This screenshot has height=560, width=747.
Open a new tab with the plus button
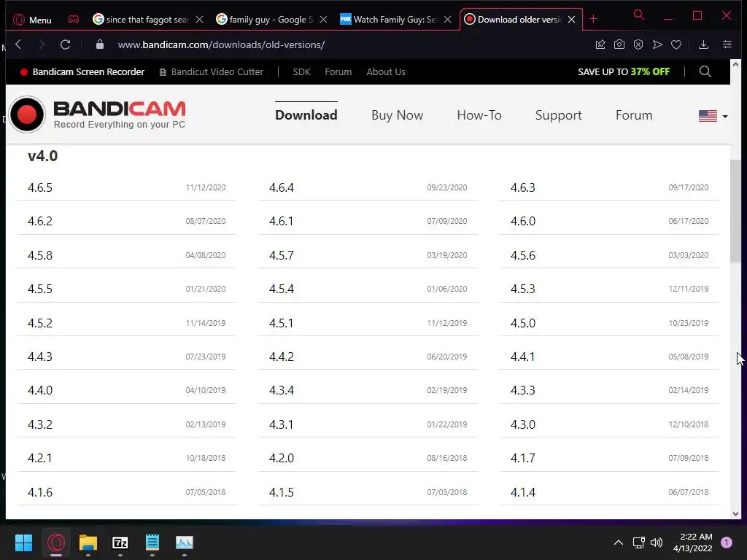(x=593, y=19)
